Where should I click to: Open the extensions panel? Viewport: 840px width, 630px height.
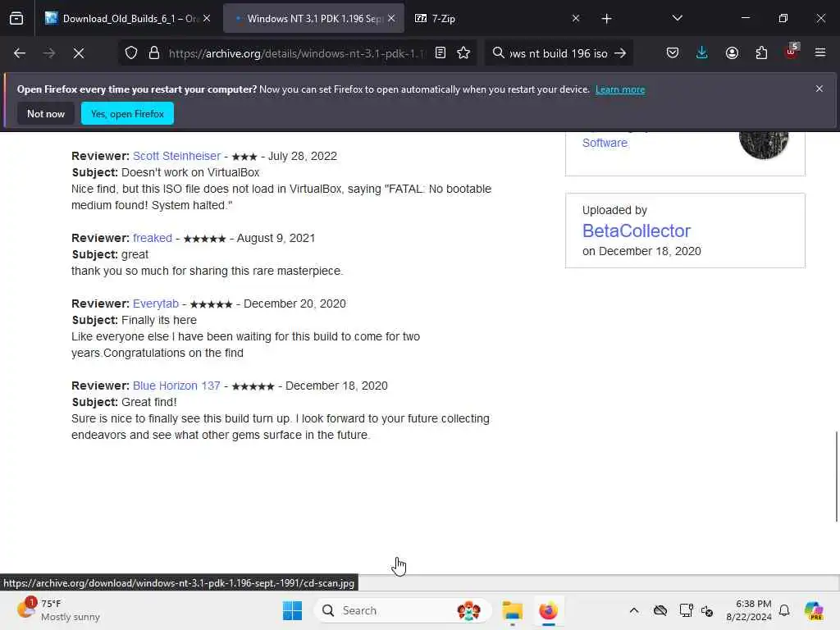(x=761, y=53)
